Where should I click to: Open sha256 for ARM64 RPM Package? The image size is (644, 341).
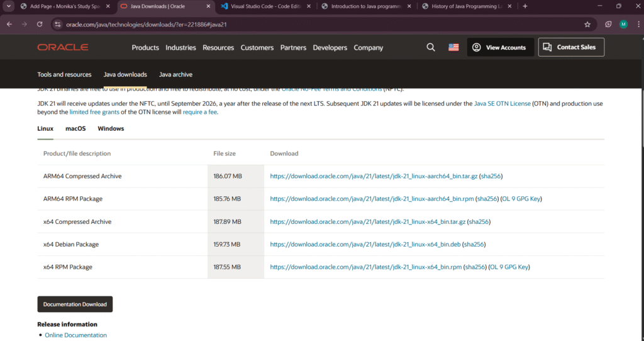[487, 199]
